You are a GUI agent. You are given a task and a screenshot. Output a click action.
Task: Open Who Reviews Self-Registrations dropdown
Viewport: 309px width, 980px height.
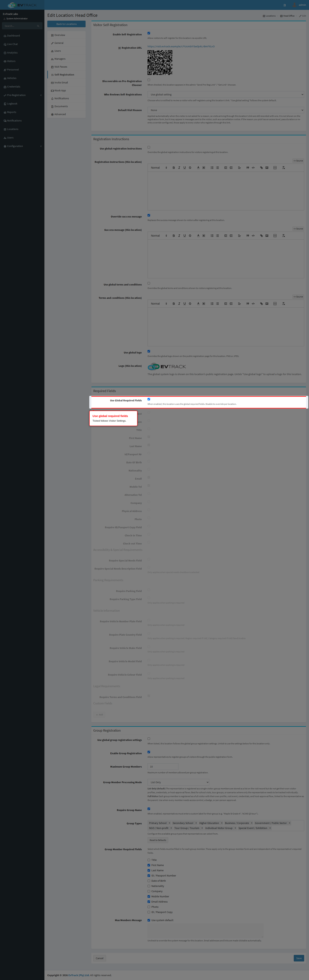226,94
